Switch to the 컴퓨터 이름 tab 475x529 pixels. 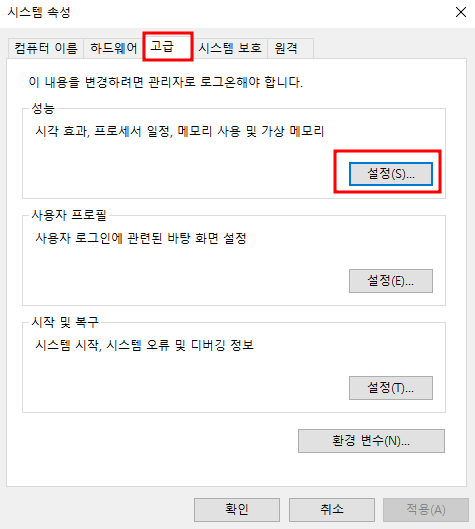46,48
